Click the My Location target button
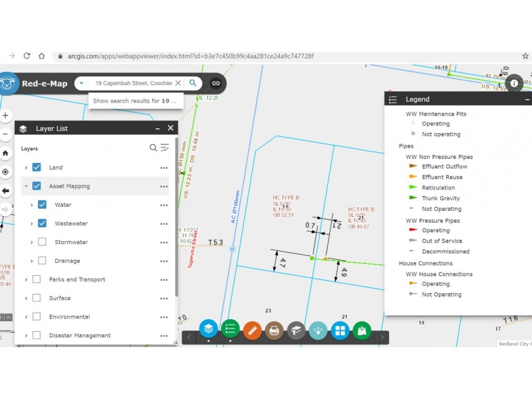 click(x=6, y=172)
